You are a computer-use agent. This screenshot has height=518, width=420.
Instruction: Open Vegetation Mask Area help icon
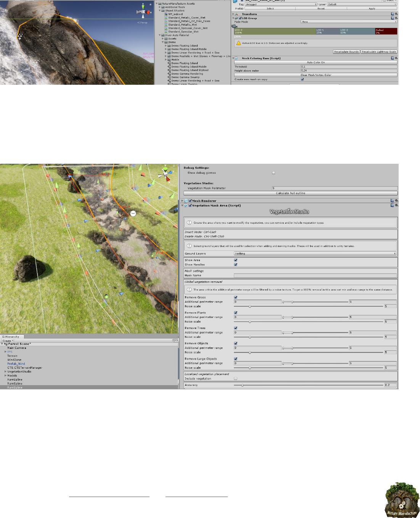click(392, 205)
